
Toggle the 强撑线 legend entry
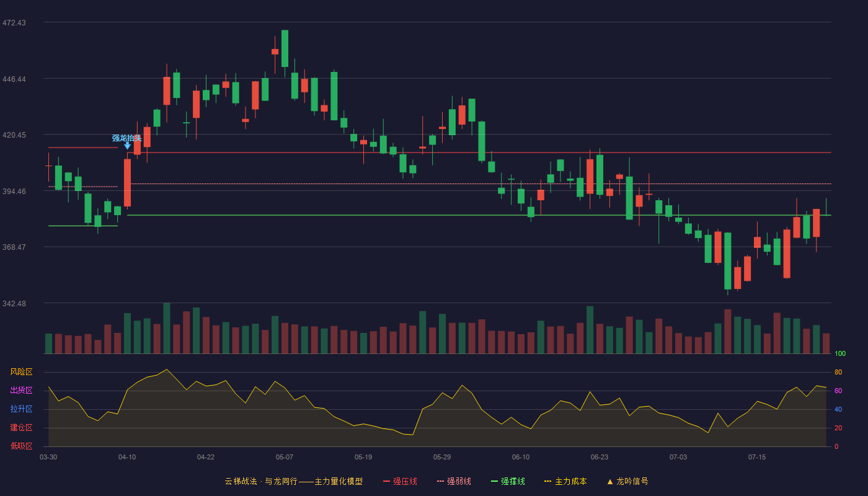(x=508, y=481)
